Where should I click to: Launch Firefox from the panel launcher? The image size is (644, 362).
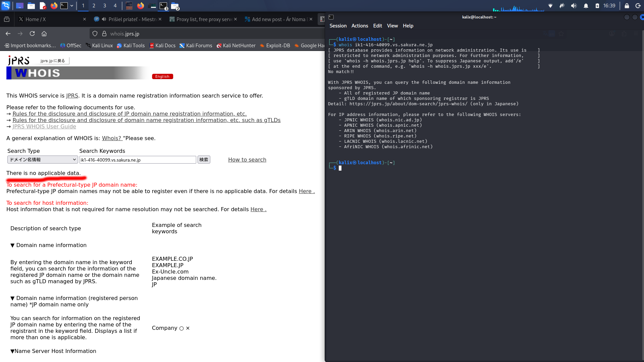tap(54, 6)
